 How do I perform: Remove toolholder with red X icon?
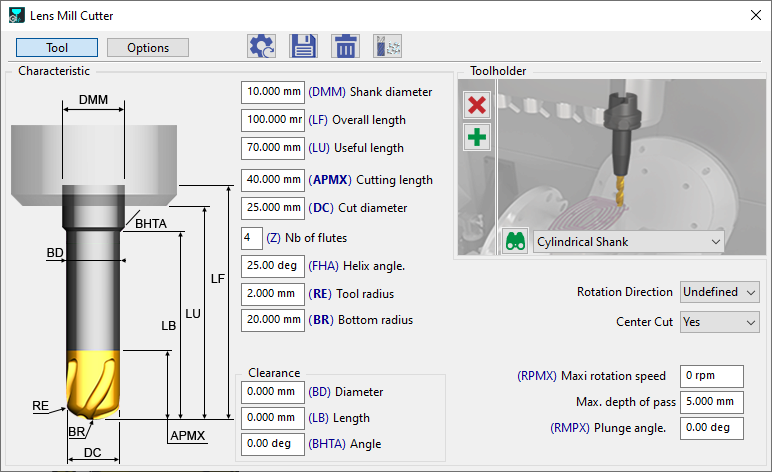tap(477, 105)
